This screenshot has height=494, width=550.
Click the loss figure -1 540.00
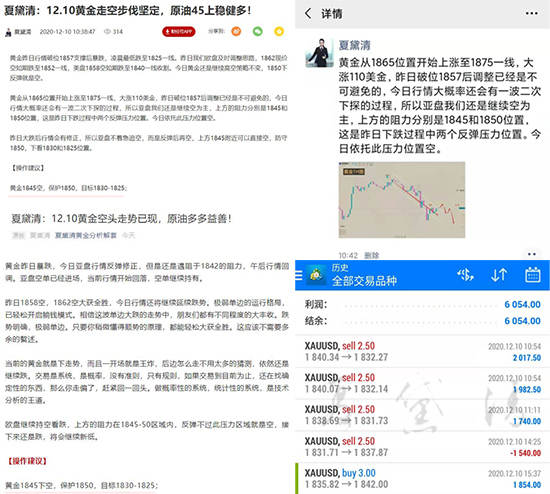(x=525, y=453)
